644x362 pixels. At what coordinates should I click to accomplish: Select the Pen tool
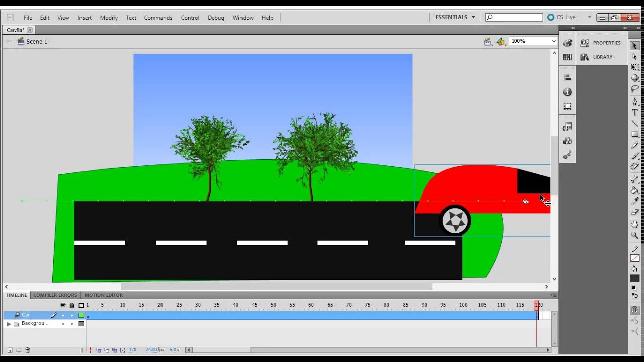(x=635, y=102)
